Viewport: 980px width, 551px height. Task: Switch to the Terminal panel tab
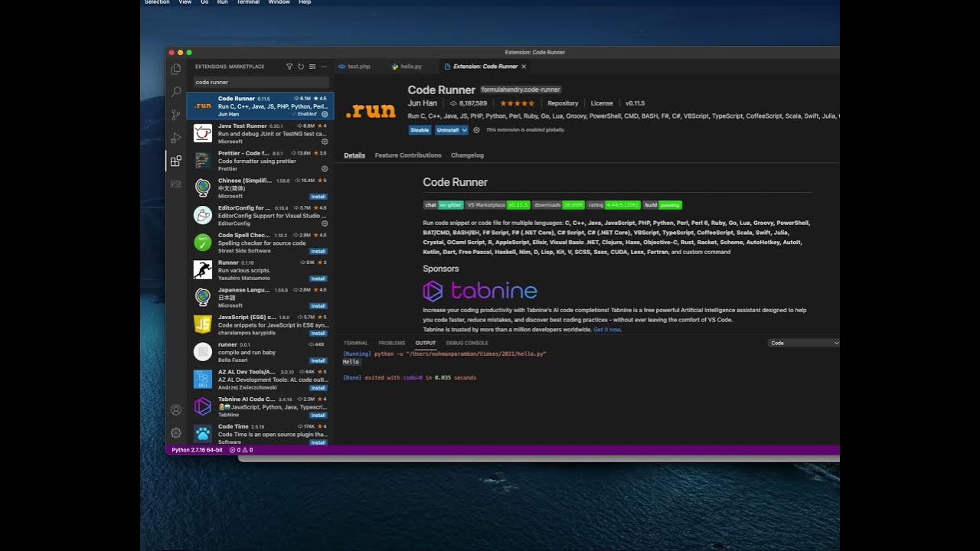point(355,343)
